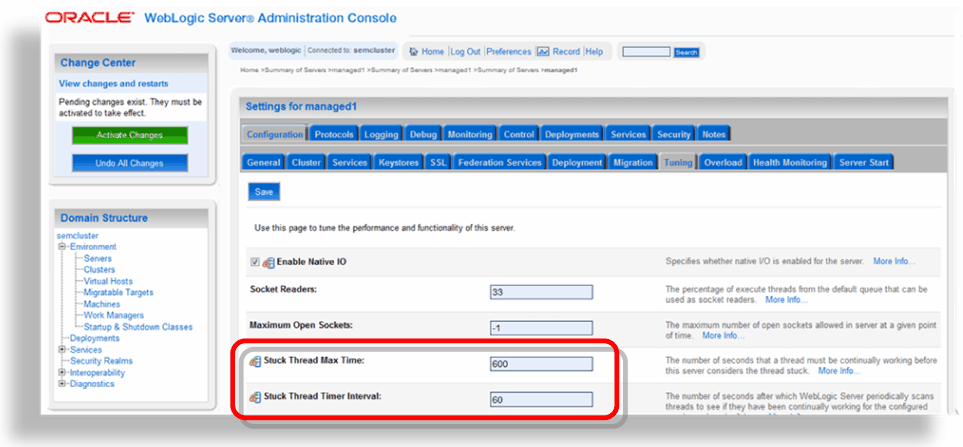
Task: Open More Info for Socket Readers
Action: (x=786, y=300)
